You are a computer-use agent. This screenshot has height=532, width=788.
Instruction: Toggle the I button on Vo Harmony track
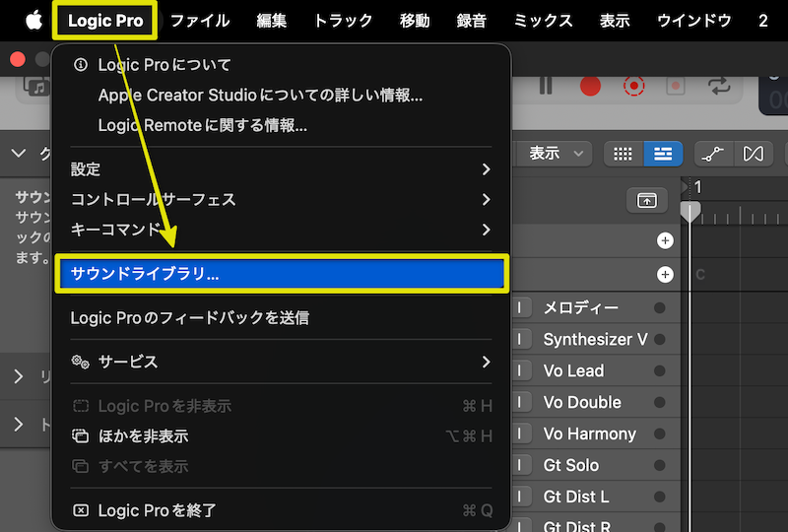point(520,433)
